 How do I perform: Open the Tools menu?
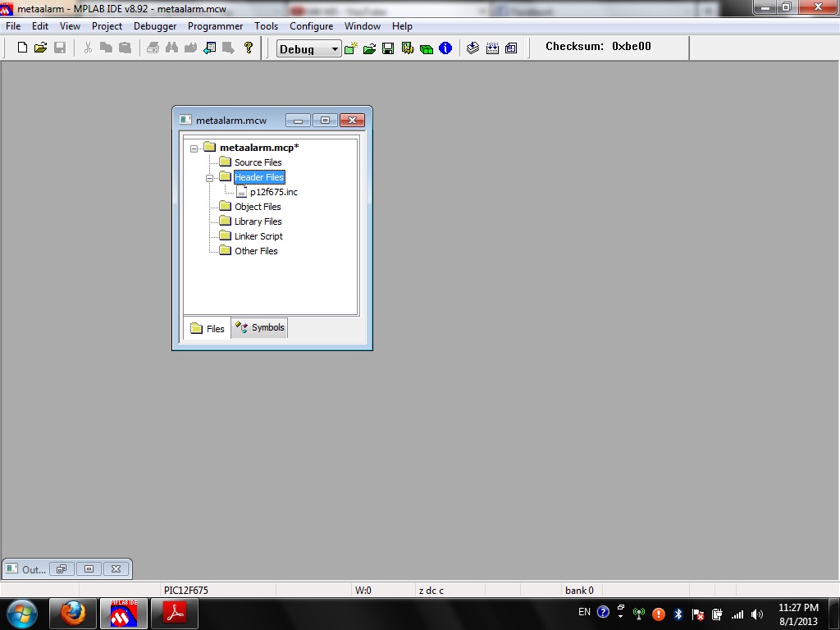[x=267, y=26]
